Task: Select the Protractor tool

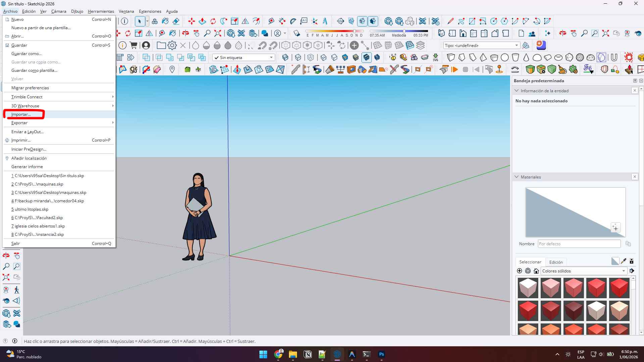Action: click(293, 21)
